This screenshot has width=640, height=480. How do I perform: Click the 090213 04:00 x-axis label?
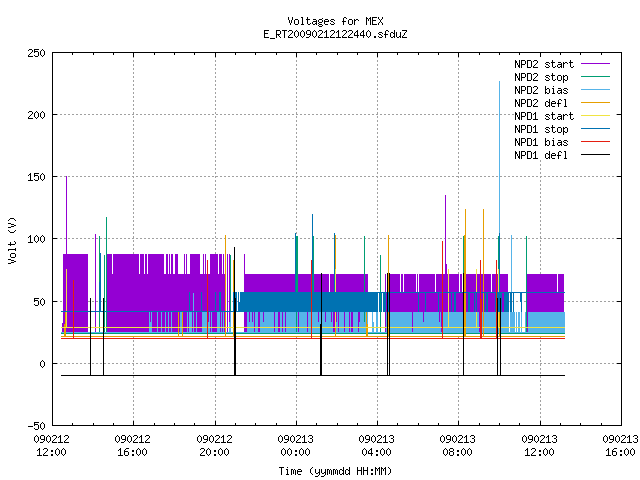377,446
